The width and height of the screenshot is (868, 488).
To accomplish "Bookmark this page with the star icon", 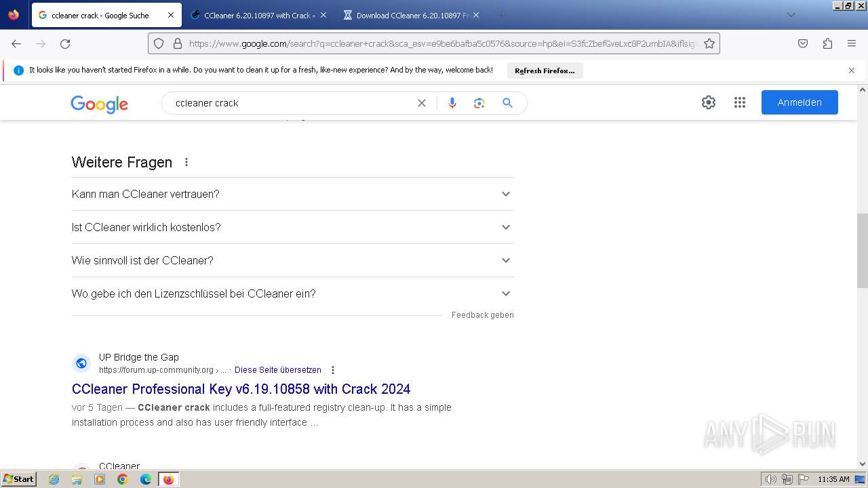I will tap(709, 43).
